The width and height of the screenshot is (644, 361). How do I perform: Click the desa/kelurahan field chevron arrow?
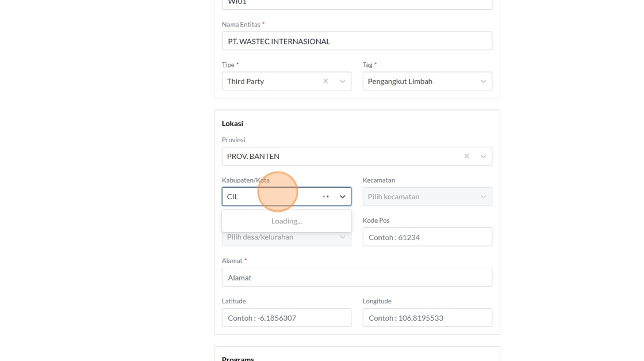pyautogui.click(x=343, y=237)
